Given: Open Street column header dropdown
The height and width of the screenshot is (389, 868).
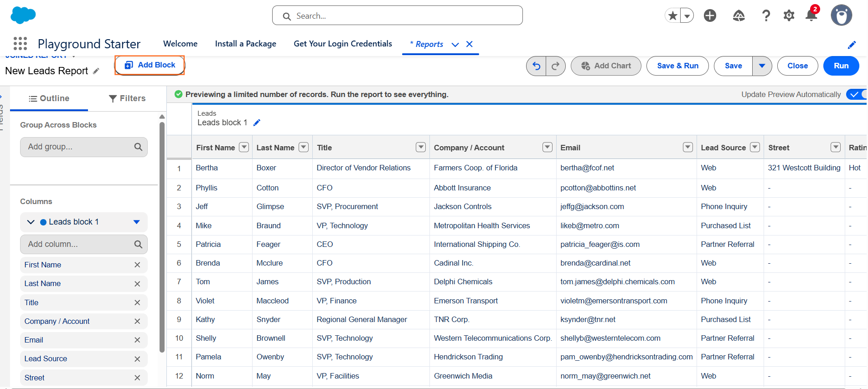Looking at the screenshot, I should pos(836,147).
